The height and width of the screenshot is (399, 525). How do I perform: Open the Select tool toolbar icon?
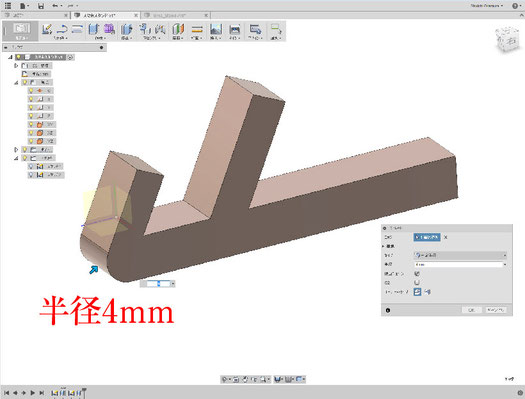coord(276,29)
